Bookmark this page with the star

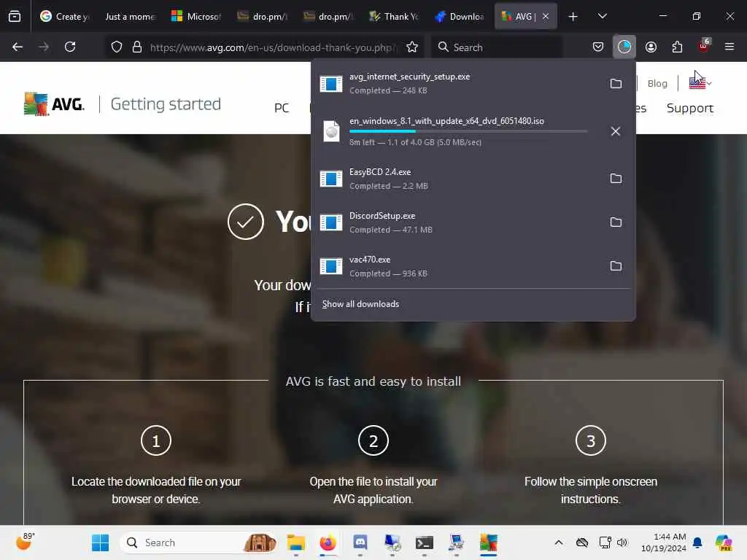click(x=412, y=47)
